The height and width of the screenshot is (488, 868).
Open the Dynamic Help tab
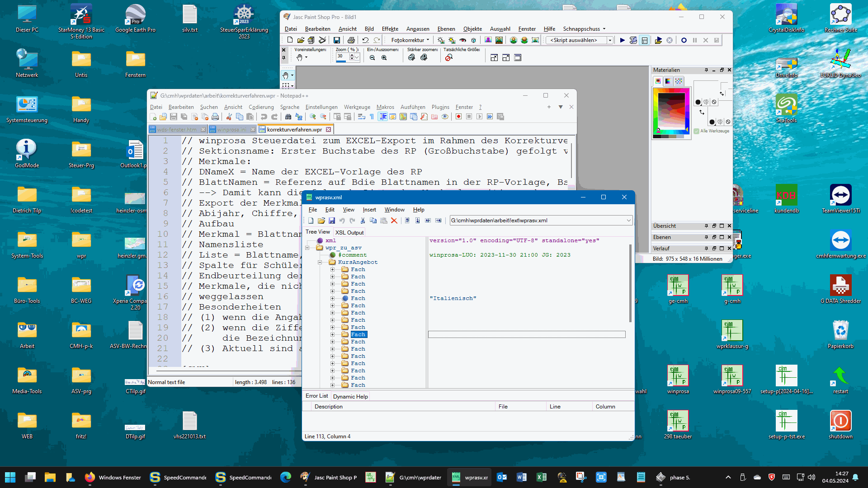350,396
